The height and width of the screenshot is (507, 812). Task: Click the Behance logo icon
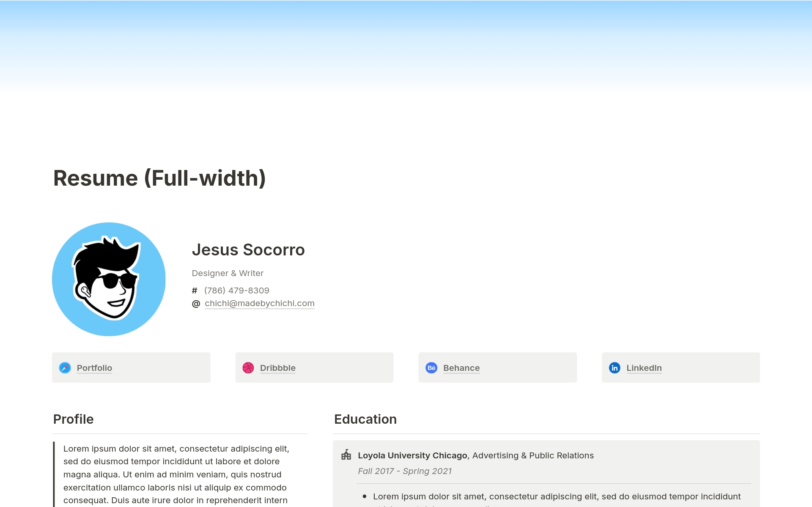tap(431, 368)
